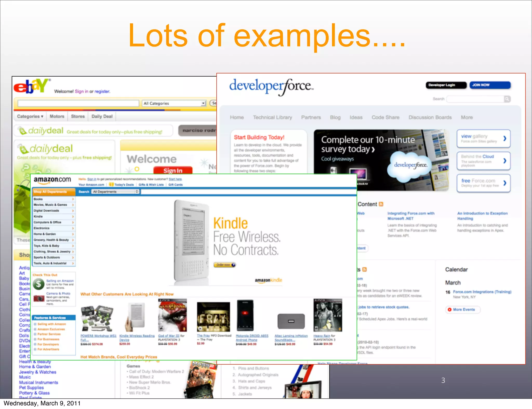This screenshot has height=409, width=532.
Task: Click the Content RSS feed icon
Action: pyautogui.click(x=381, y=204)
